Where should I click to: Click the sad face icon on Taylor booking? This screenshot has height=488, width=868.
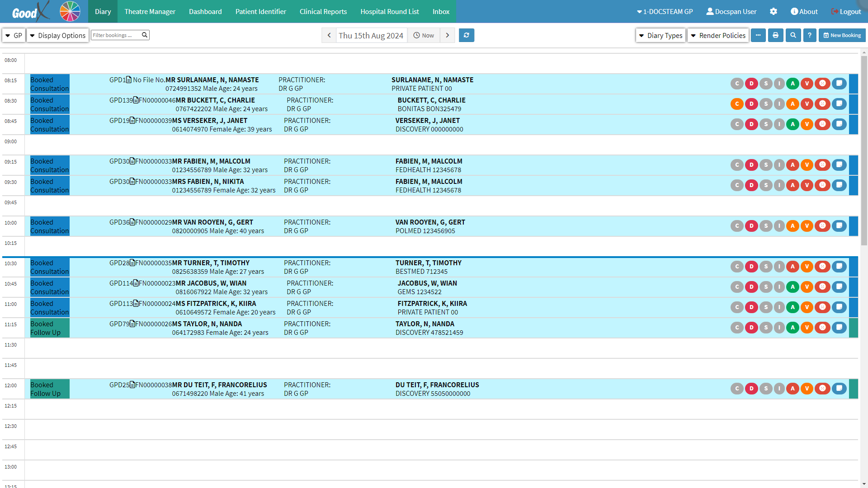click(822, 328)
